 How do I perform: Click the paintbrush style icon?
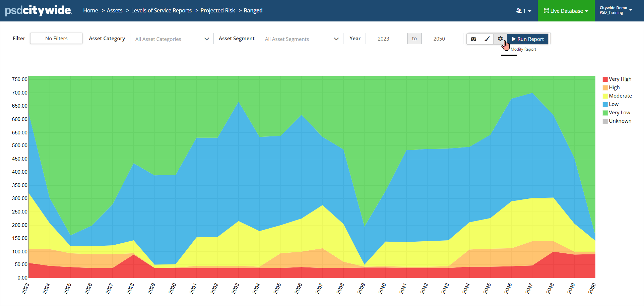click(x=487, y=39)
